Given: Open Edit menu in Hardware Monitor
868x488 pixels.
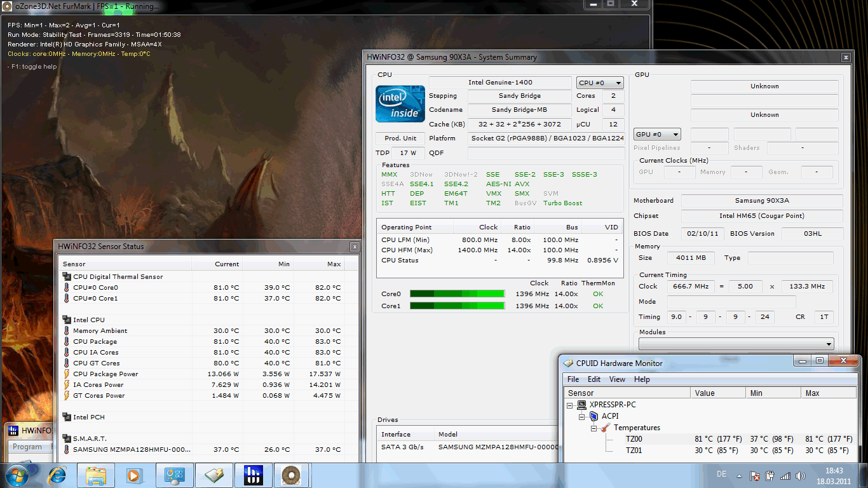Looking at the screenshot, I should [x=594, y=379].
